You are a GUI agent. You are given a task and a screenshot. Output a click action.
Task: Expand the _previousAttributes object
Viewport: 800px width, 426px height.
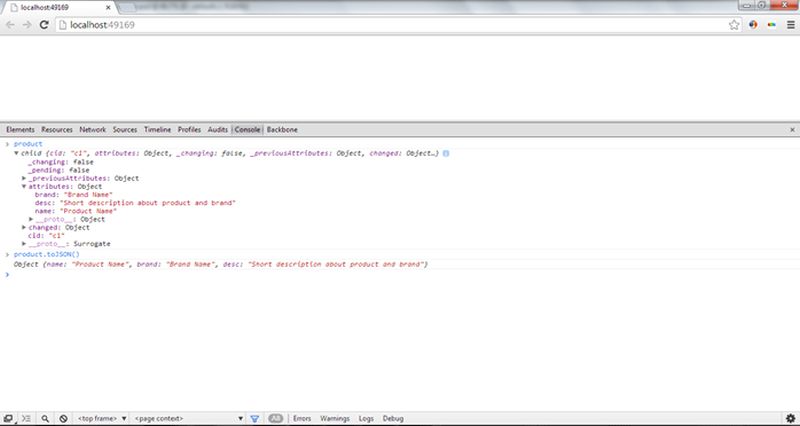pyautogui.click(x=24, y=178)
